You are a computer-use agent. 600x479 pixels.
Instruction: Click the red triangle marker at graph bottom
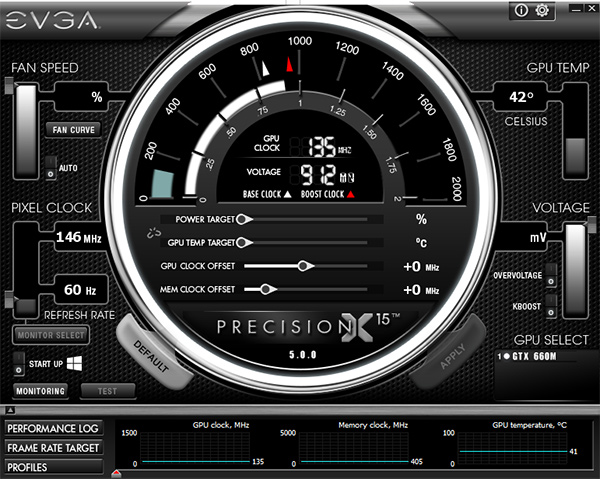pos(116,474)
